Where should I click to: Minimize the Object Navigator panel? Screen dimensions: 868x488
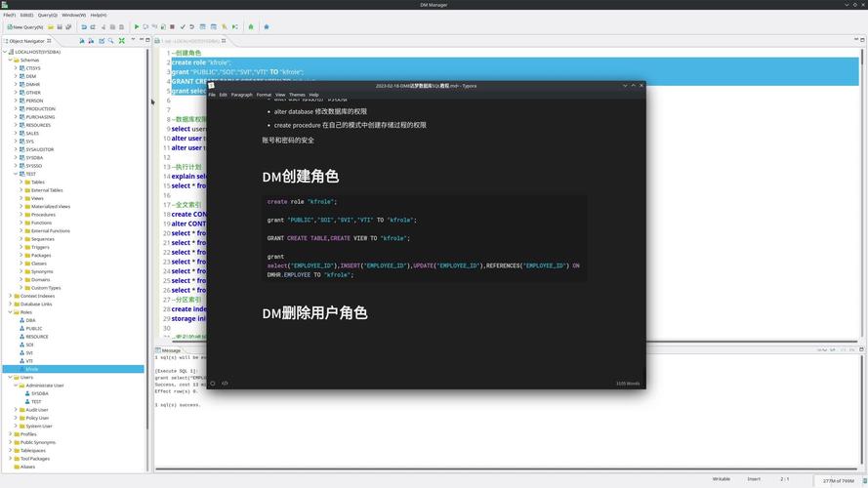pos(142,39)
